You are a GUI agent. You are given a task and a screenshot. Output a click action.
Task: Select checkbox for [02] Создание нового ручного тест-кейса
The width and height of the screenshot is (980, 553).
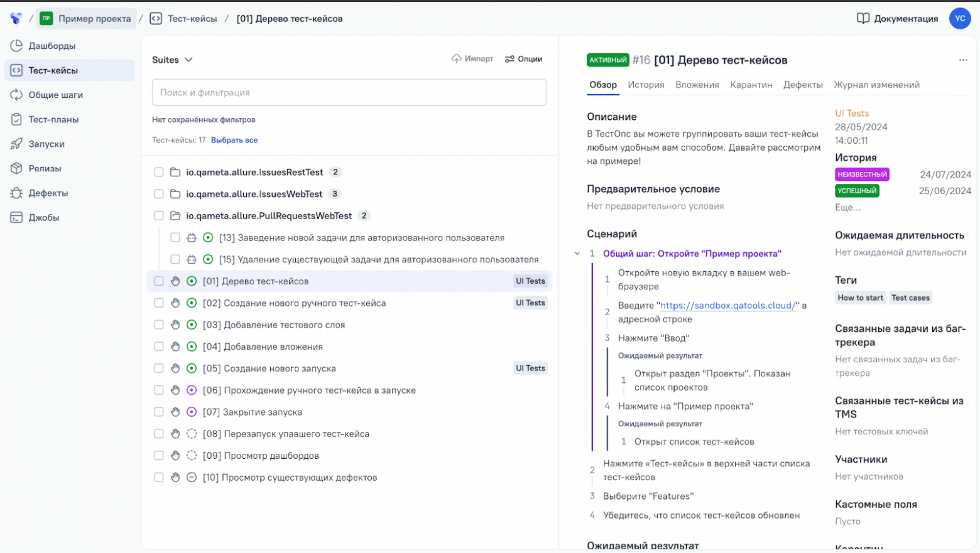159,303
